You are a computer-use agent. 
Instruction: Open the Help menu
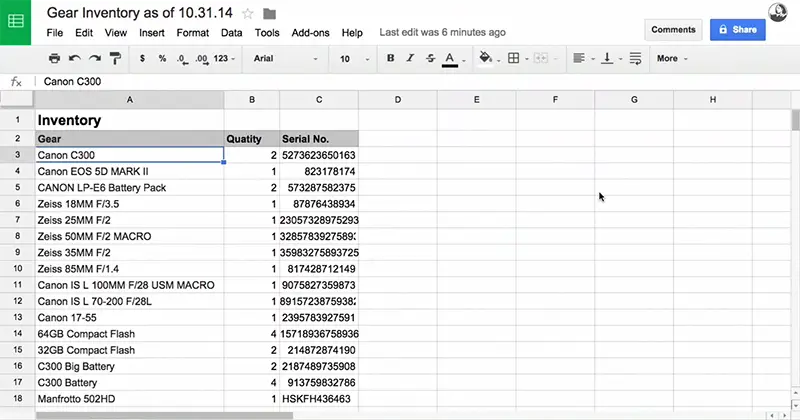(352, 33)
